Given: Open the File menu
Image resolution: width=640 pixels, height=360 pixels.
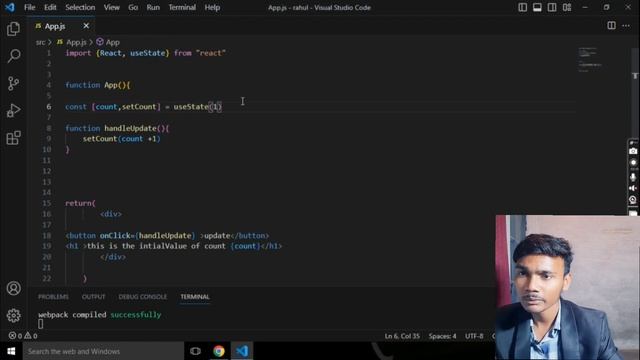Looking at the screenshot, I should pos(29,7).
